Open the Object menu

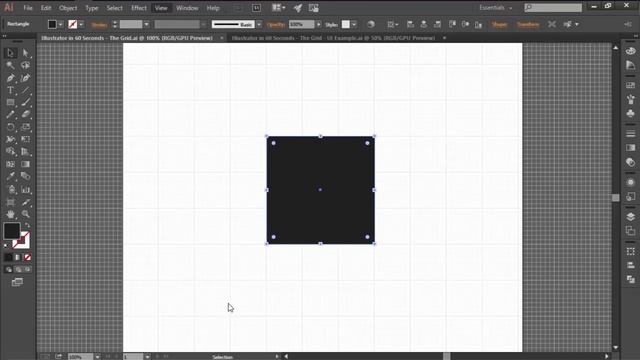(x=68, y=8)
